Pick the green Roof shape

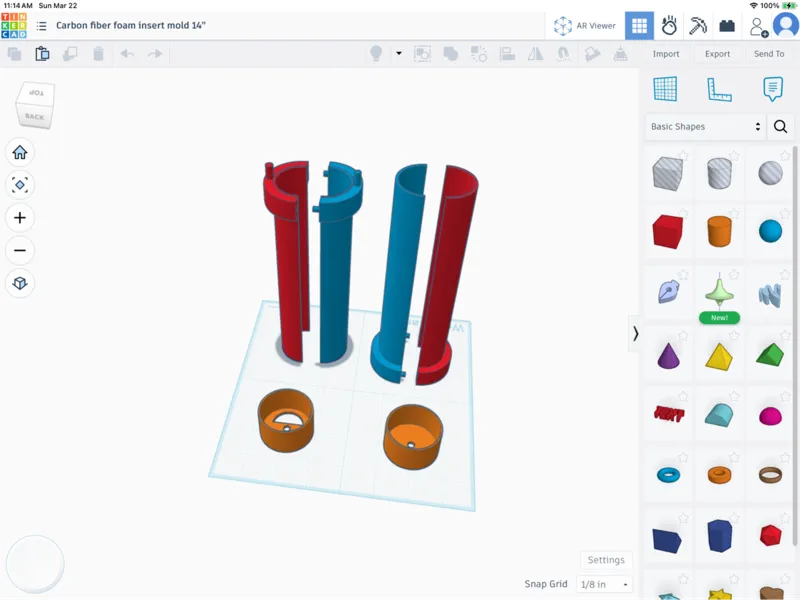[770, 355]
